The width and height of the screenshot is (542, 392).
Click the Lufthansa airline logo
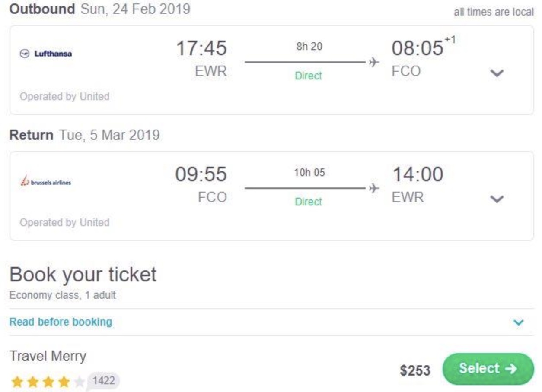click(x=46, y=54)
